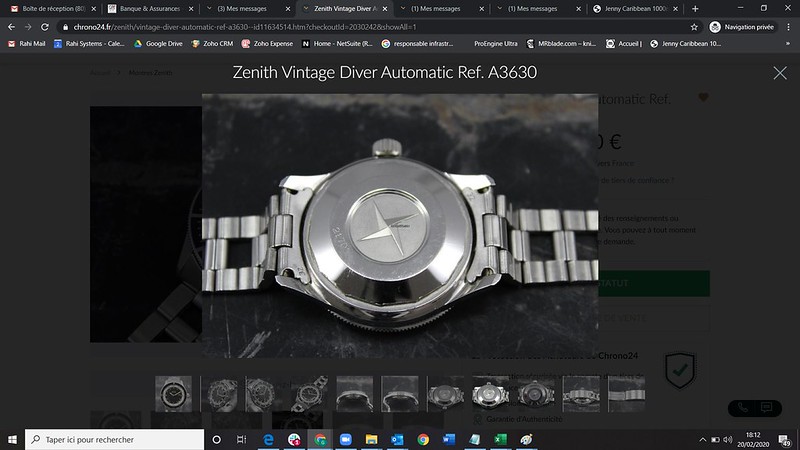800x450 pixels.
Task: Open Slack from the taskbar
Action: coord(294,439)
